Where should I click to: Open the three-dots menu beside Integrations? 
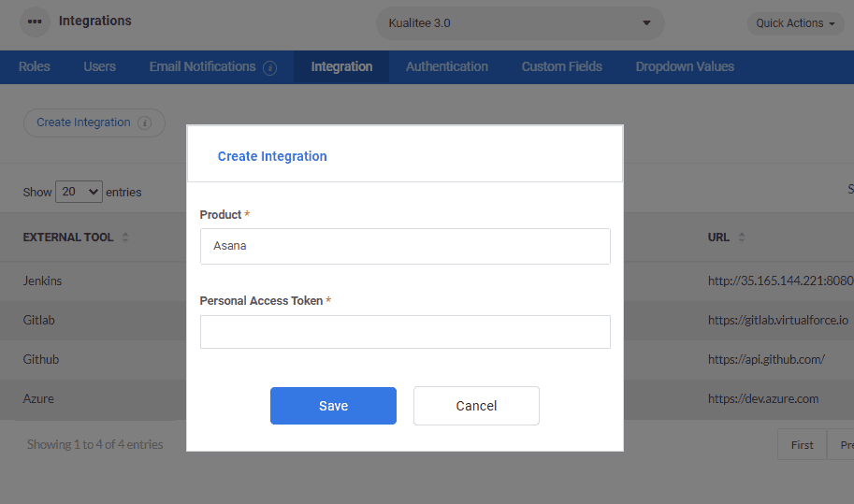35,22
